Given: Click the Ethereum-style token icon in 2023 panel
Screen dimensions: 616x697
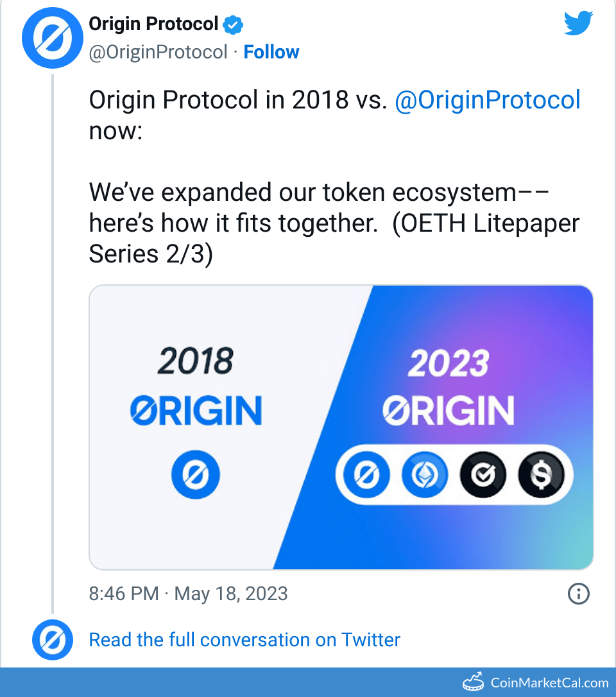Looking at the screenshot, I should [424, 476].
